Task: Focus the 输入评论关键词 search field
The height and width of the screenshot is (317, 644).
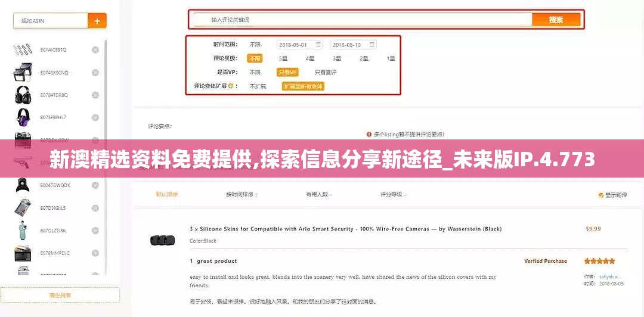Action: [363, 20]
